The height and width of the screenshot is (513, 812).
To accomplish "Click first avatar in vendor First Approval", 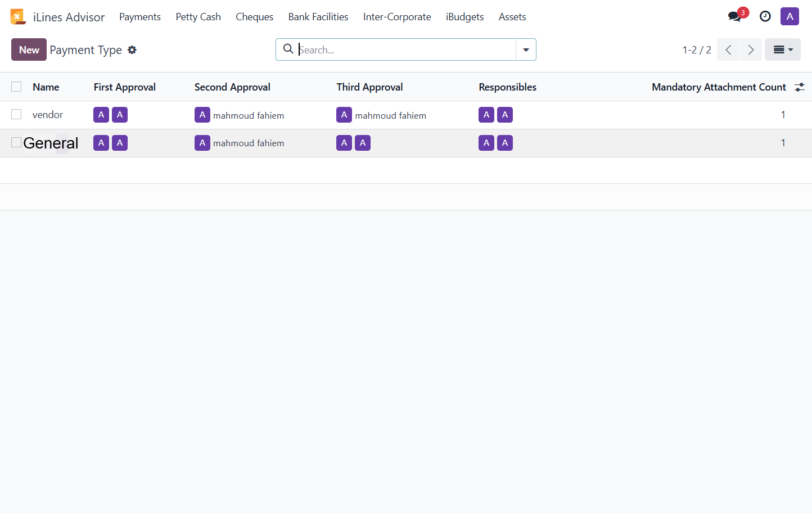I will click(x=101, y=115).
